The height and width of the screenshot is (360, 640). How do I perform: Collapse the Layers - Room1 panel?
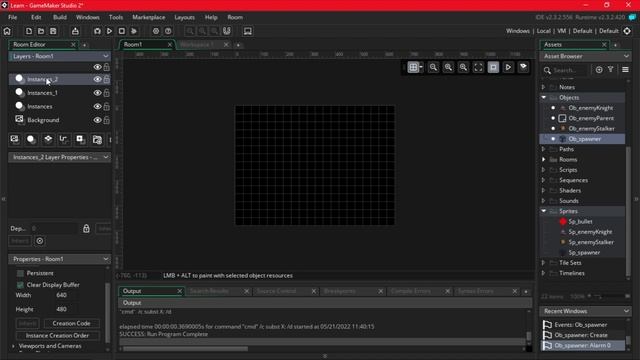pos(106,56)
